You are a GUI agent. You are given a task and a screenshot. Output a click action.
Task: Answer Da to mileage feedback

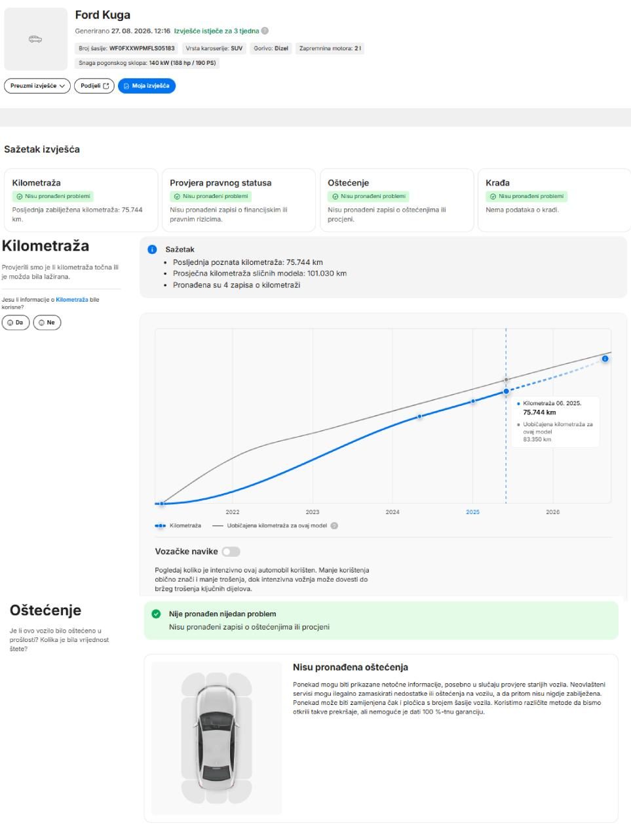coord(16,323)
